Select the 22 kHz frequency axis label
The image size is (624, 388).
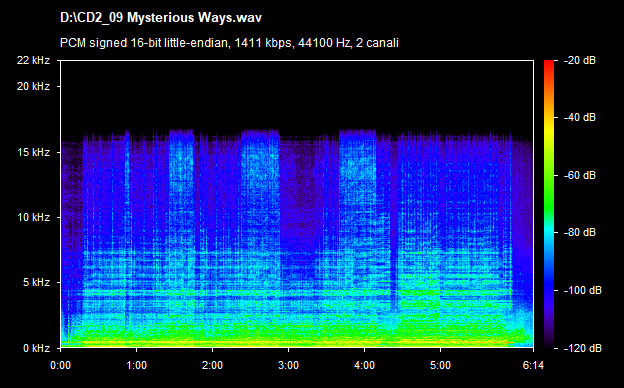[x=33, y=60]
